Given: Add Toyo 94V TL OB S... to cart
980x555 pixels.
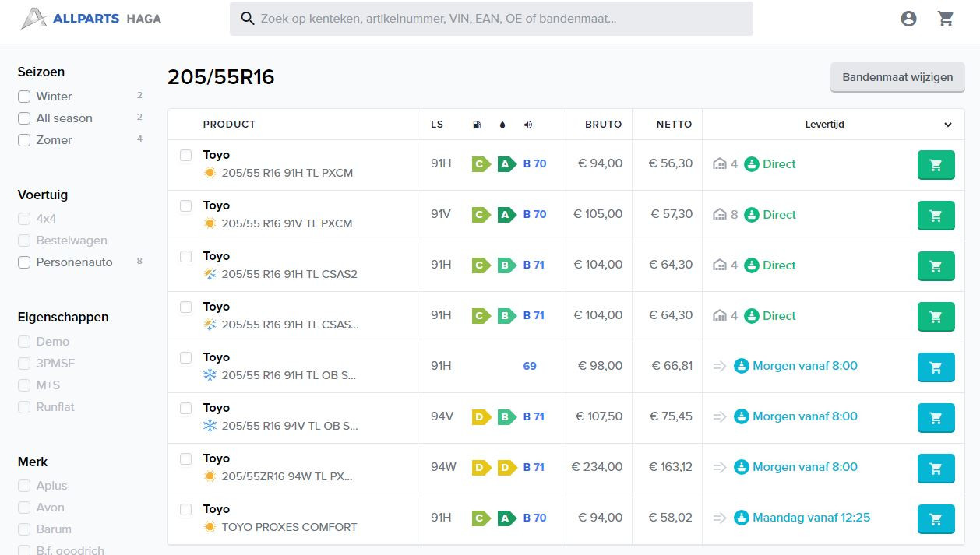Looking at the screenshot, I should [936, 418].
